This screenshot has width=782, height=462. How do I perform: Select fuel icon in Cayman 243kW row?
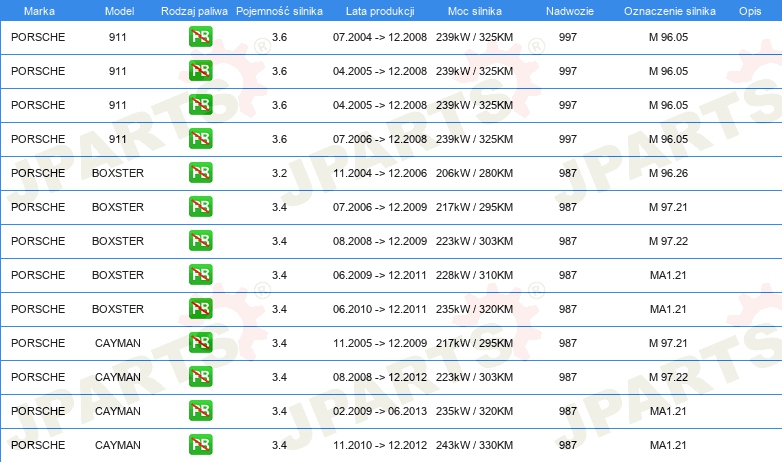(200, 444)
